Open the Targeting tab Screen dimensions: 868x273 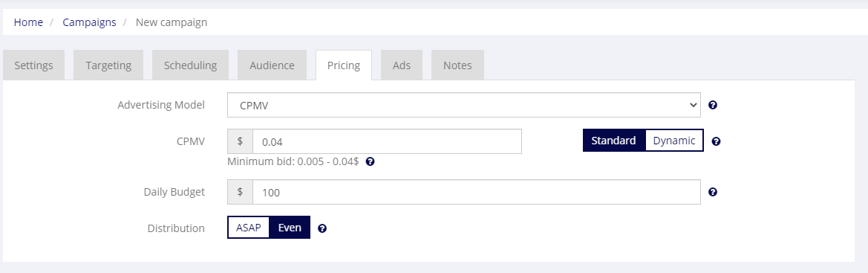coord(108,65)
